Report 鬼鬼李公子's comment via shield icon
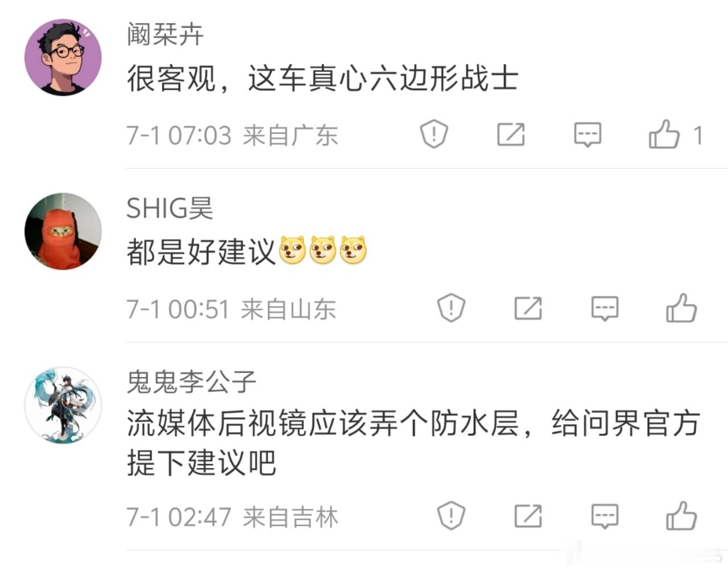The height and width of the screenshot is (571, 728). [x=451, y=516]
